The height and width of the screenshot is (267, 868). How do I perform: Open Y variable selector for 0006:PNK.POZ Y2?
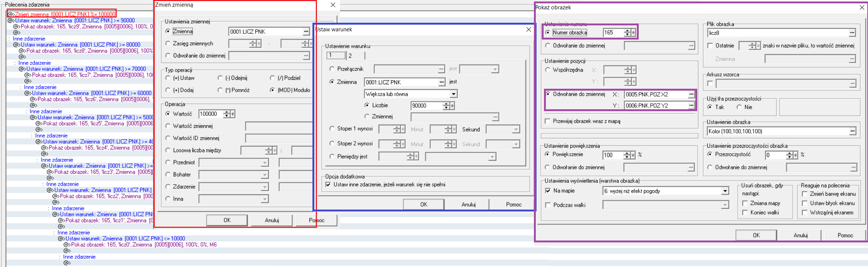pos(691,106)
